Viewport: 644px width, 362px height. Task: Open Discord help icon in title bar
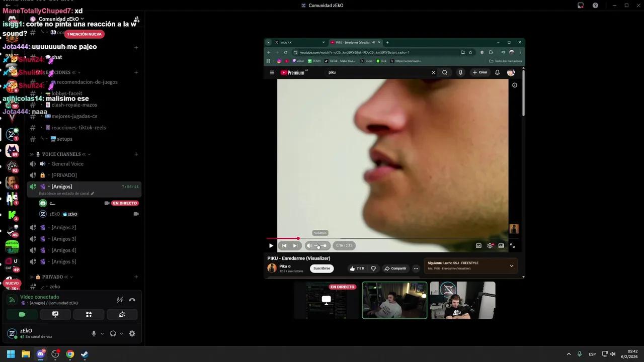[x=595, y=6]
